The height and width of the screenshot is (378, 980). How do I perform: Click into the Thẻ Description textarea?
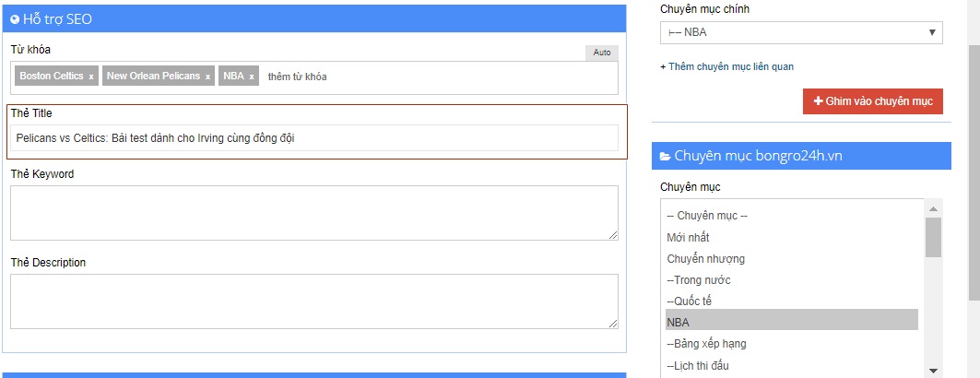tap(314, 301)
